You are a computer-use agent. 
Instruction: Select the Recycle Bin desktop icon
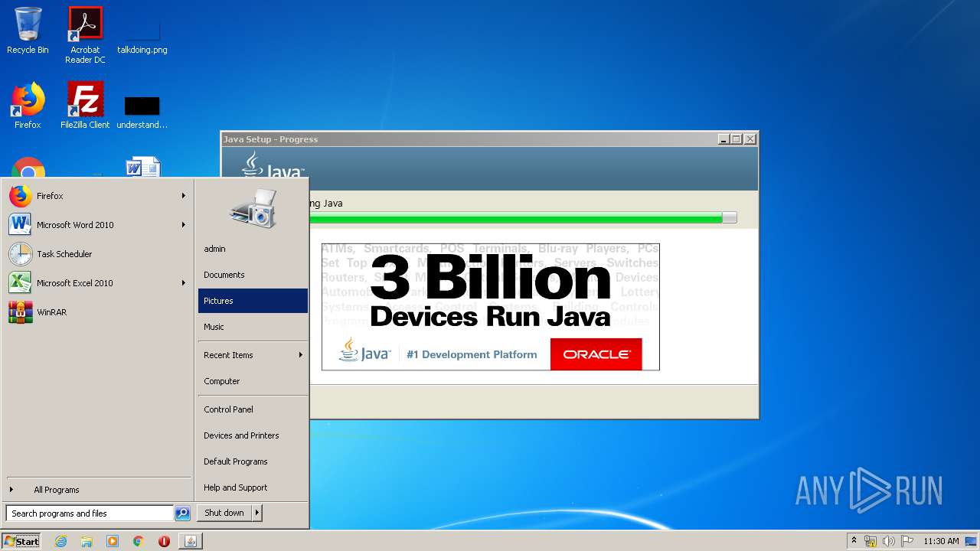(x=28, y=31)
